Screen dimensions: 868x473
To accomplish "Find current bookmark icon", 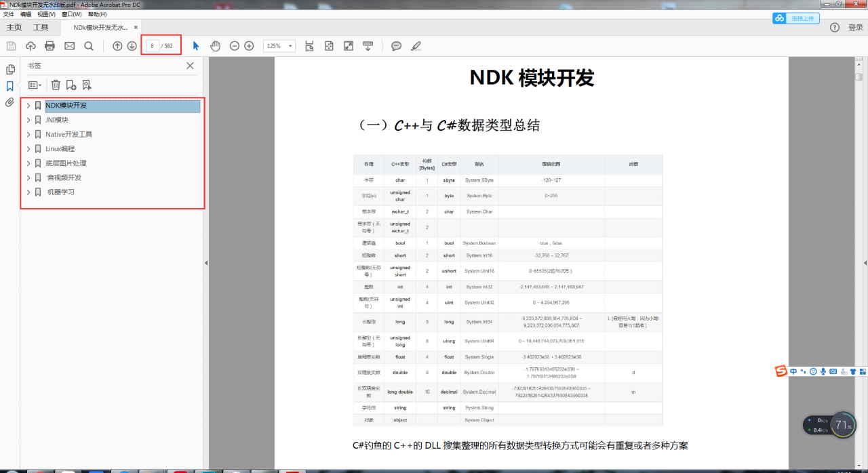I will pyautogui.click(x=86, y=85).
